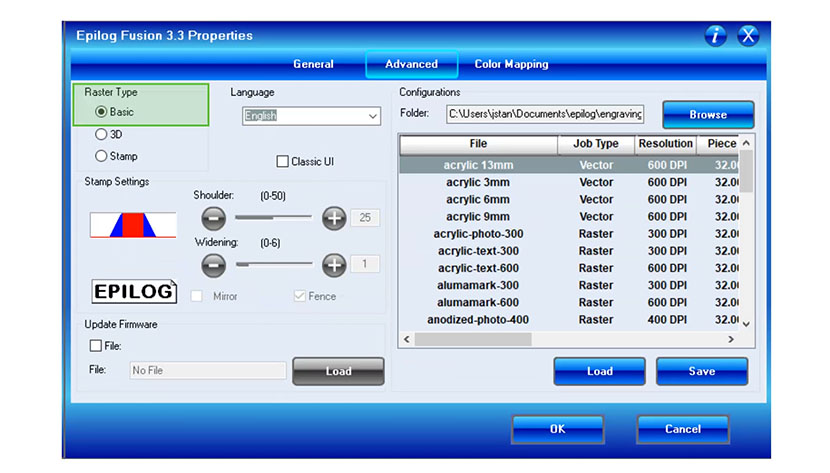This screenshot has width=830, height=473.
Task: Select the Stamp raster type
Action: click(x=101, y=156)
